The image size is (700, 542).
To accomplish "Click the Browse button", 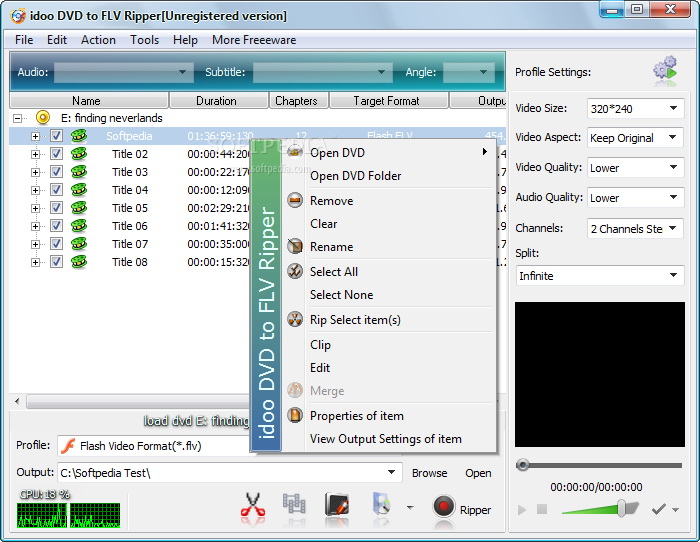I will tap(429, 473).
